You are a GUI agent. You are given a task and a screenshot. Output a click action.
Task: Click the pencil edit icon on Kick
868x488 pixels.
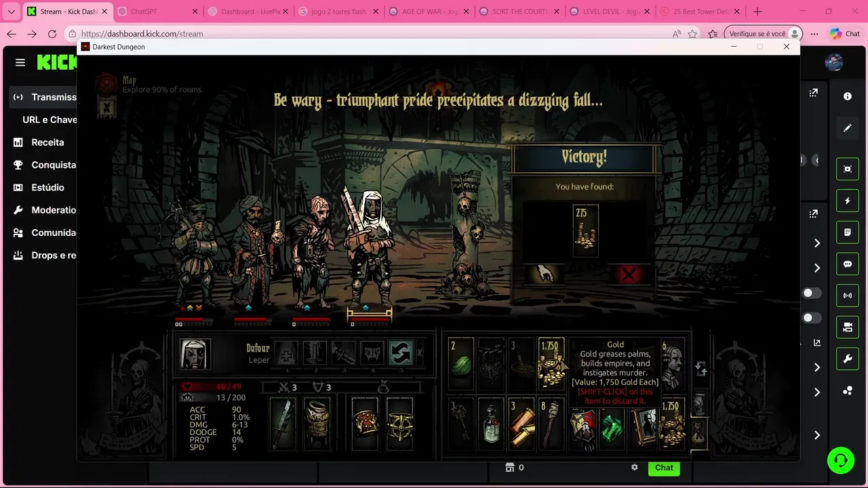click(x=848, y=128)
